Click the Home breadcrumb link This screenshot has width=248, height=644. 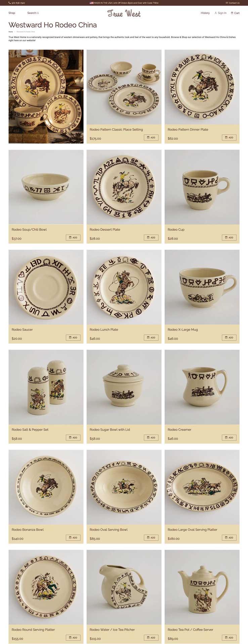(11, 32)
